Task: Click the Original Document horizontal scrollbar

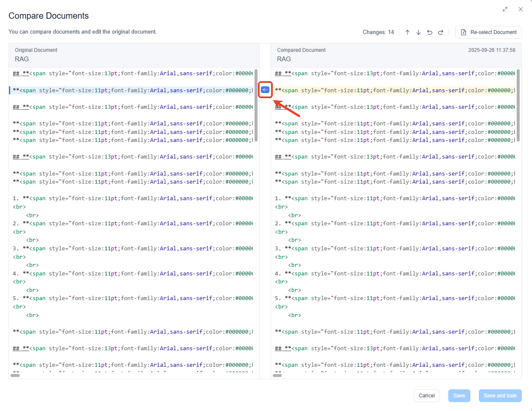Action: tap(15, 375)
